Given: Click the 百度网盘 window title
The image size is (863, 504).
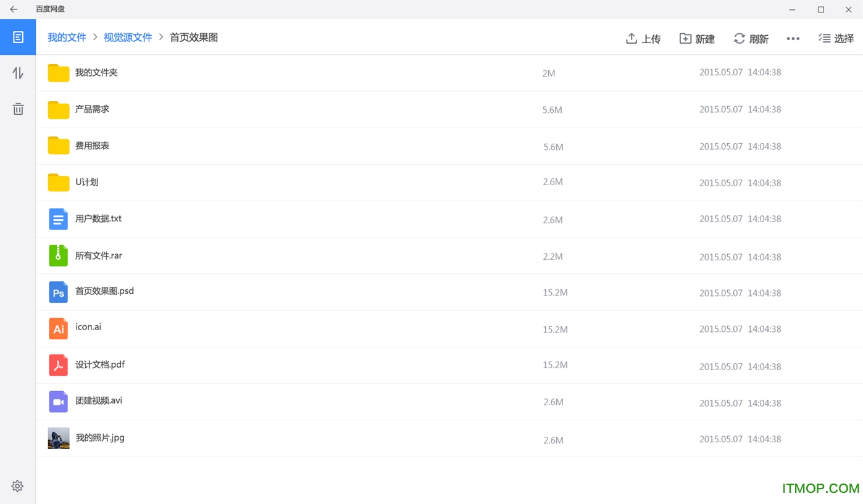Looking at the screenshot, I should (50, 9).
